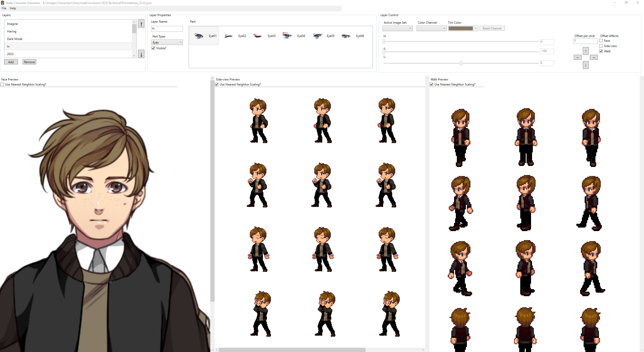The height and width of the screenshot is (352, 644).
Task: Select the Eye01 part icon
Action: [199, 36]
